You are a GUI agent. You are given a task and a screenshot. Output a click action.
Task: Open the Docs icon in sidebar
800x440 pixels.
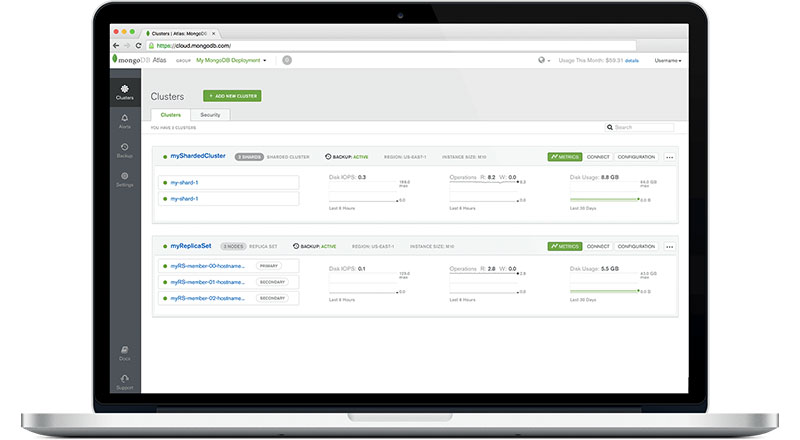pos(125,352)
